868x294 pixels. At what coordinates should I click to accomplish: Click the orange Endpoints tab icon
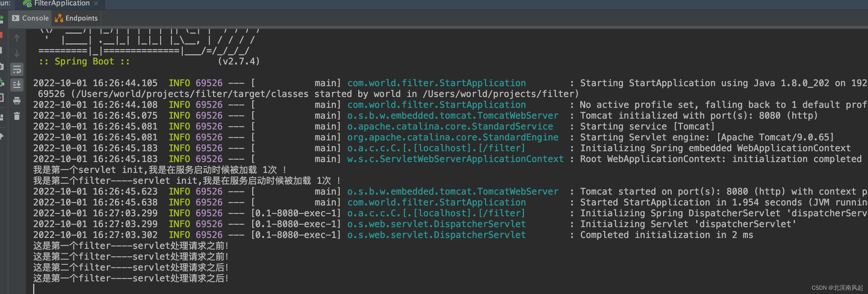click(x=59, y=18)
